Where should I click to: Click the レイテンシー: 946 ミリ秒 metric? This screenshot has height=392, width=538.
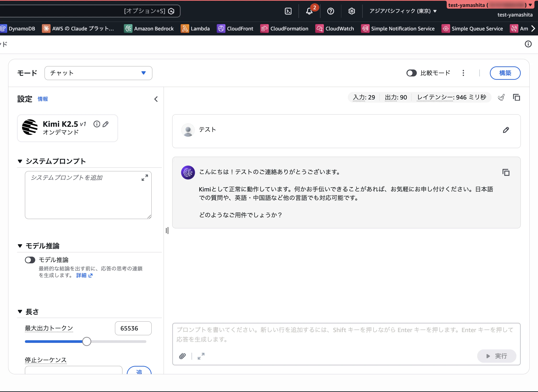452,97
